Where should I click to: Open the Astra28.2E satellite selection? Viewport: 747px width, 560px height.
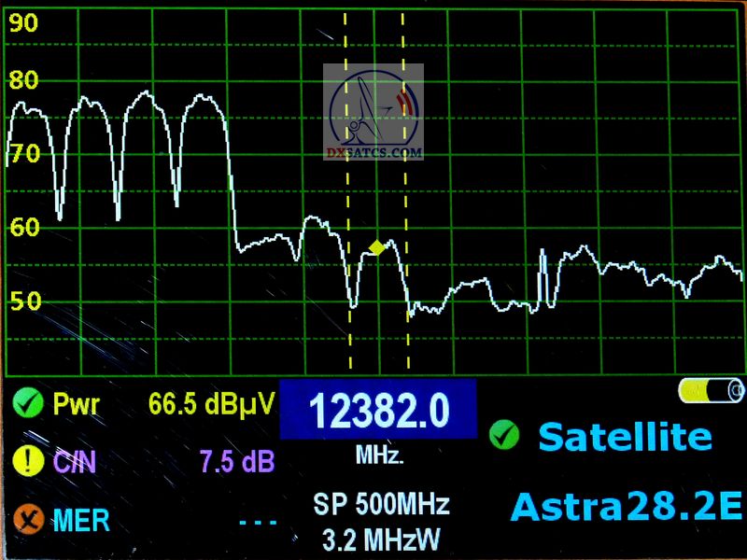pyautogui.click(x=626, y=507)
